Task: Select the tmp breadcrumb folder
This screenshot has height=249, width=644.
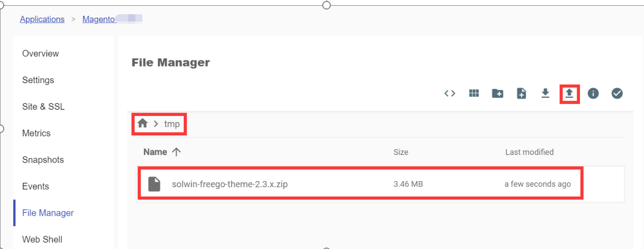Action: tap(172, 124)
